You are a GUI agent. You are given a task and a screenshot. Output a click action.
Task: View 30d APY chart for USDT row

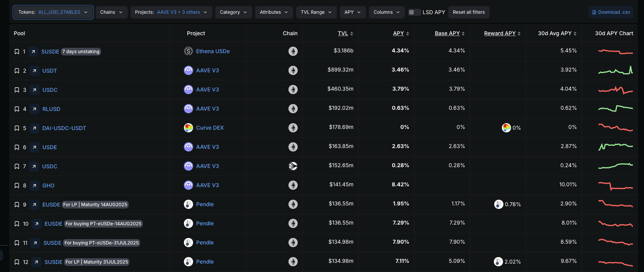click(616, 70)
